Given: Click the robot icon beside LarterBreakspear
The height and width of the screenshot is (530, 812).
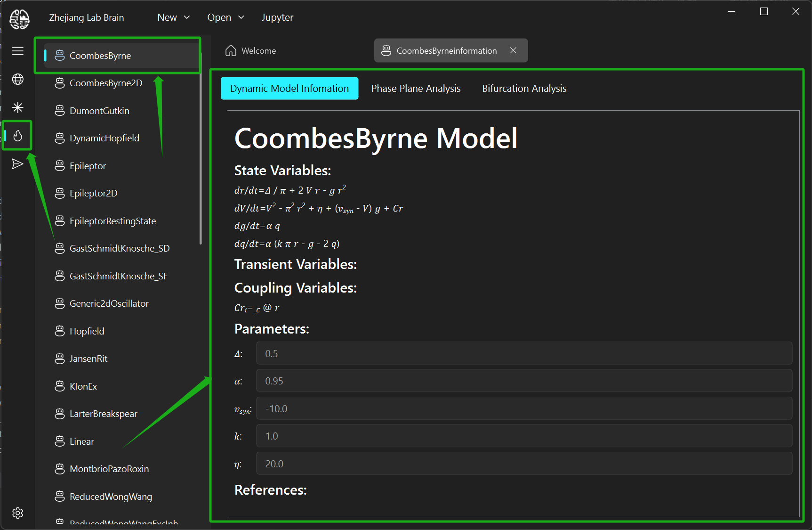Looking at the screenshot, I should click(60, 414).
